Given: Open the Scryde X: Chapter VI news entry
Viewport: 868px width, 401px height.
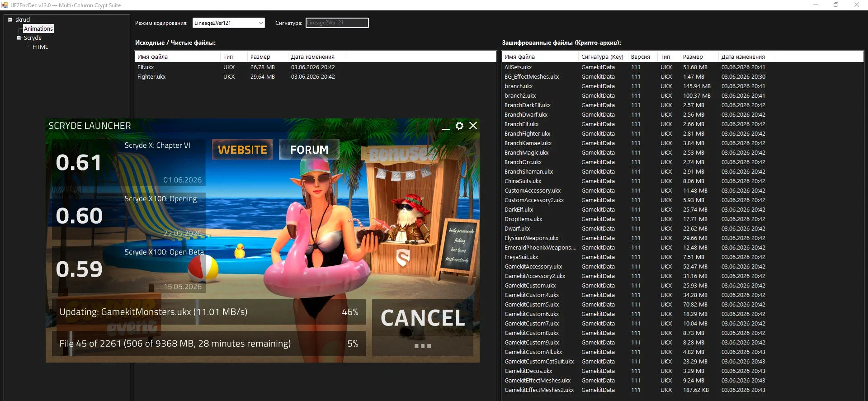Looking at the screenshot, I should click(129, 163).
